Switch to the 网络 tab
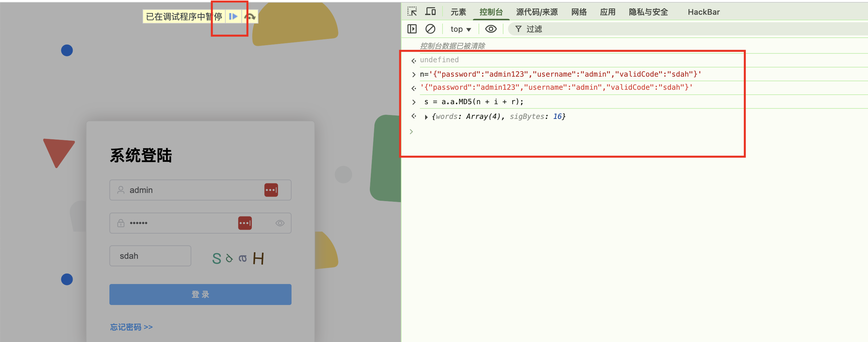This screenshot has height=342, width=868. click(x=579, y=12)
